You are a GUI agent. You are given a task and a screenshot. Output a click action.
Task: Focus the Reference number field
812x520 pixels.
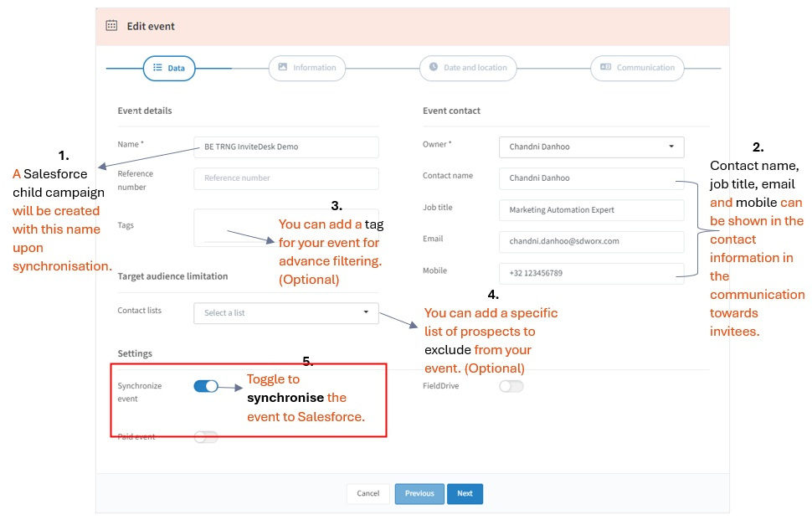pos(285,178)
